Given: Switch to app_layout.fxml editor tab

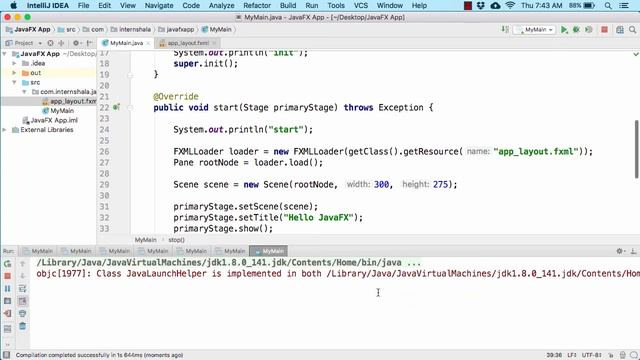Looking at the screenshot, I should tap(188, 43).
